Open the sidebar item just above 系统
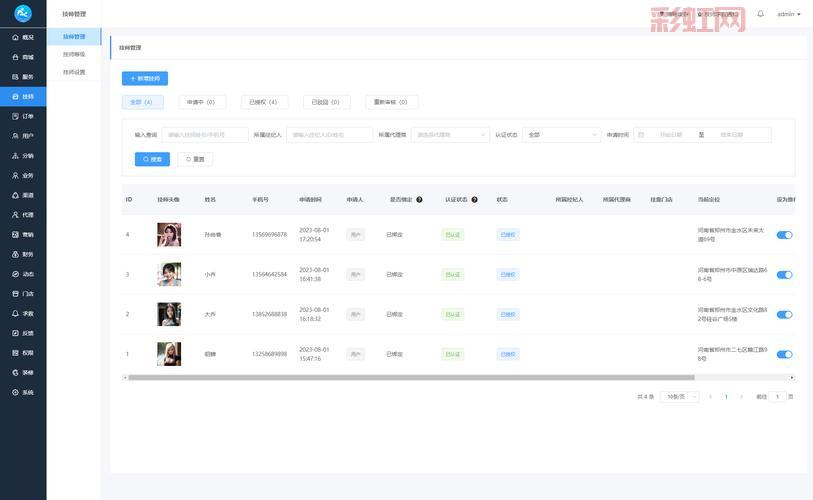 coord(23,372)
